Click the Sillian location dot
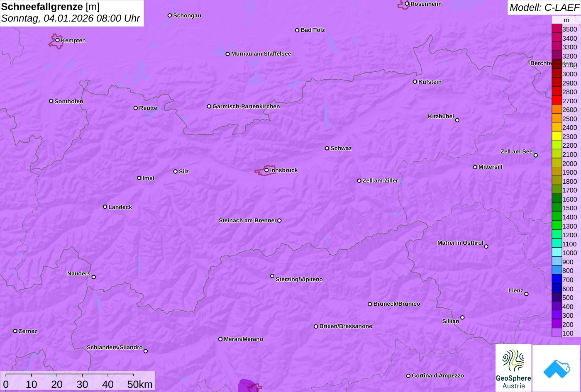The image size is (581, 392). [x=462, y=318]
